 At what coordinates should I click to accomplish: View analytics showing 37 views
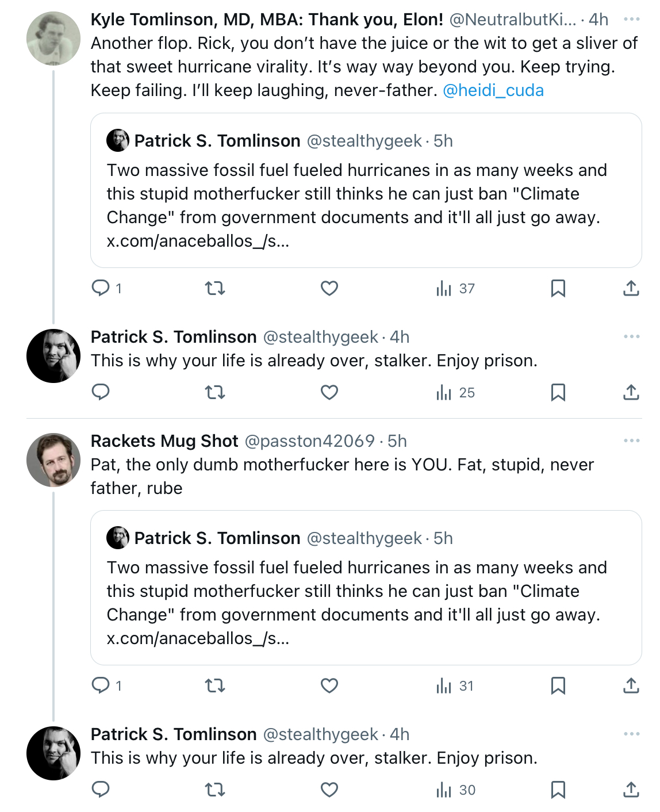point(455,288)
